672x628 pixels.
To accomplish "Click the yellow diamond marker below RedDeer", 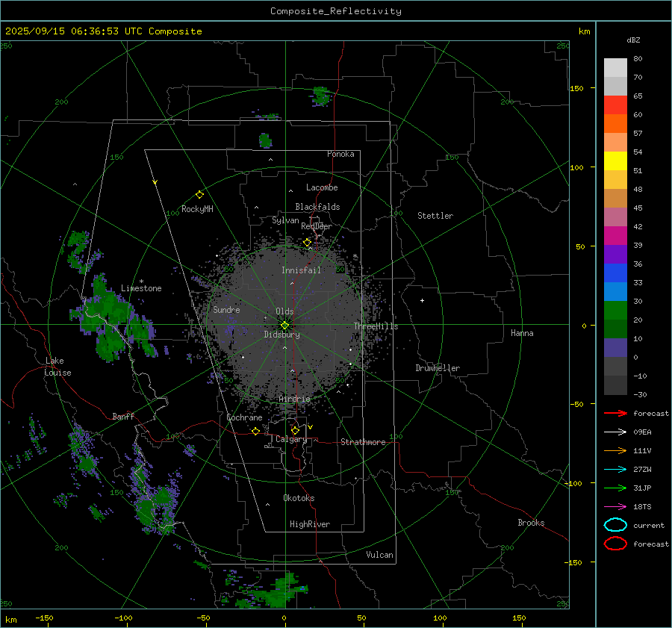I will (x=307, y=243).
